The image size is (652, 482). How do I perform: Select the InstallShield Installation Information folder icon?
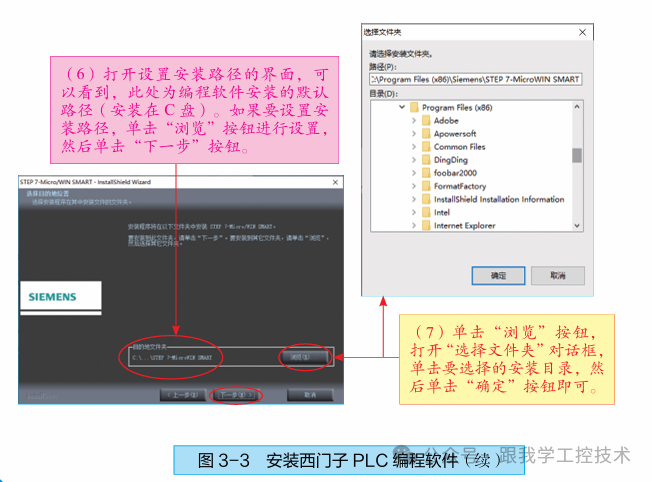pos(426,200)
